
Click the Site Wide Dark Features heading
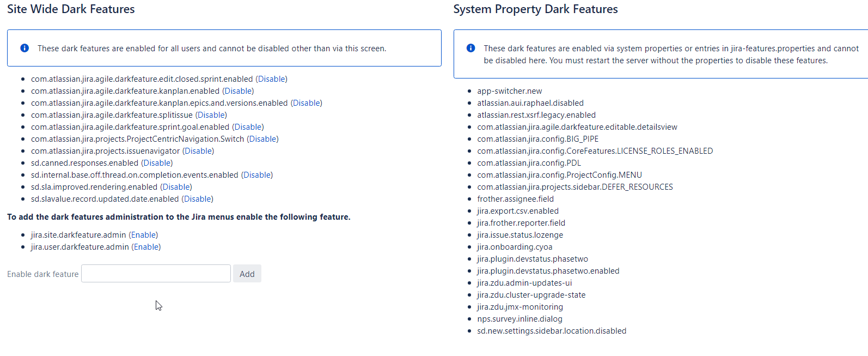click(71, 9)
